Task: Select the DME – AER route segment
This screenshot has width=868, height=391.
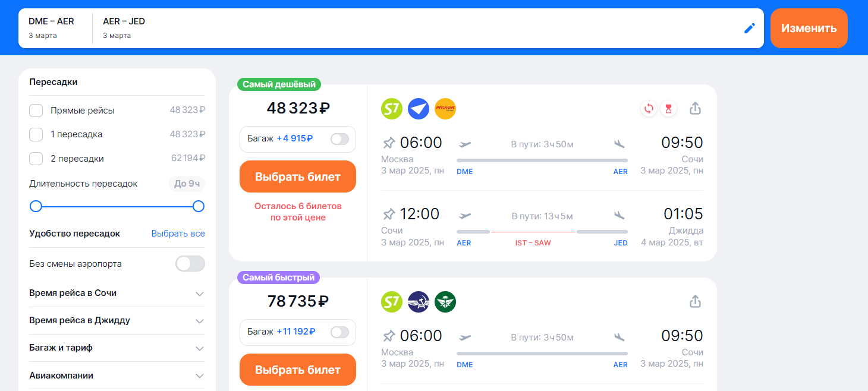Action: (52, 28)
